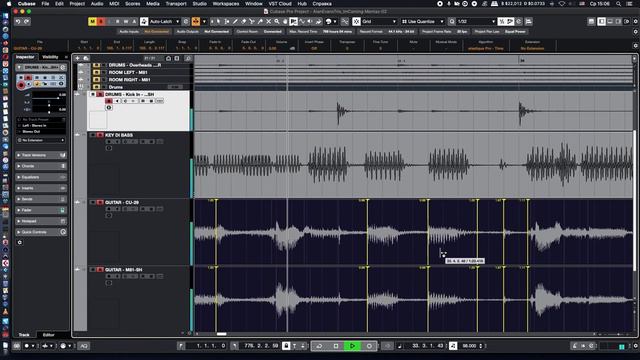640x360 pixels.
Task: Click the Audio Inputs status field
Action: point(144,31)
